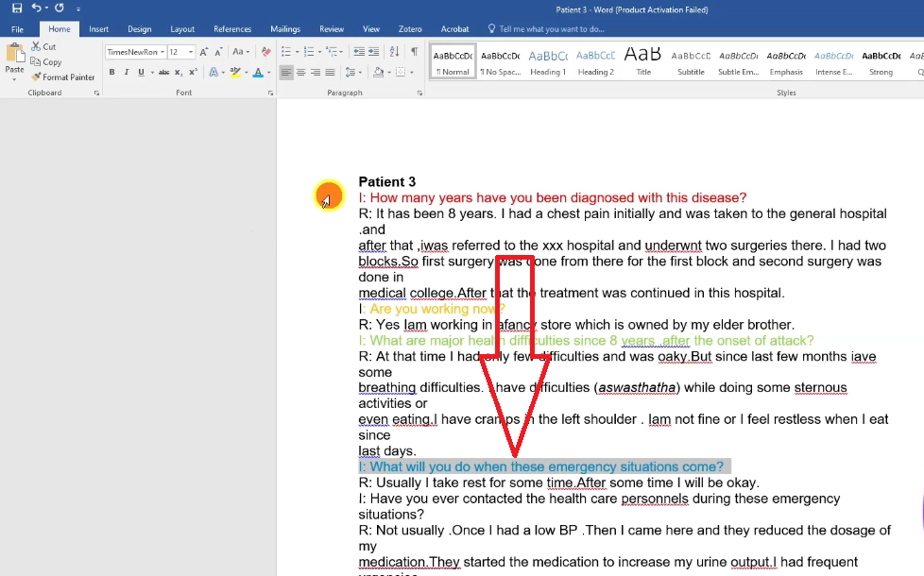This screenshot has height=576, width=924.
Task: Switch to the References tab
Action: (232, 29)
